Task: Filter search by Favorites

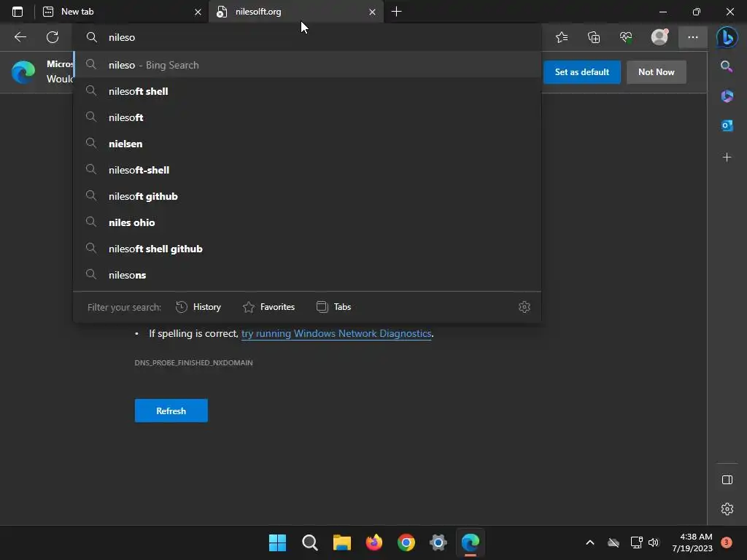Action: point(268,307)
